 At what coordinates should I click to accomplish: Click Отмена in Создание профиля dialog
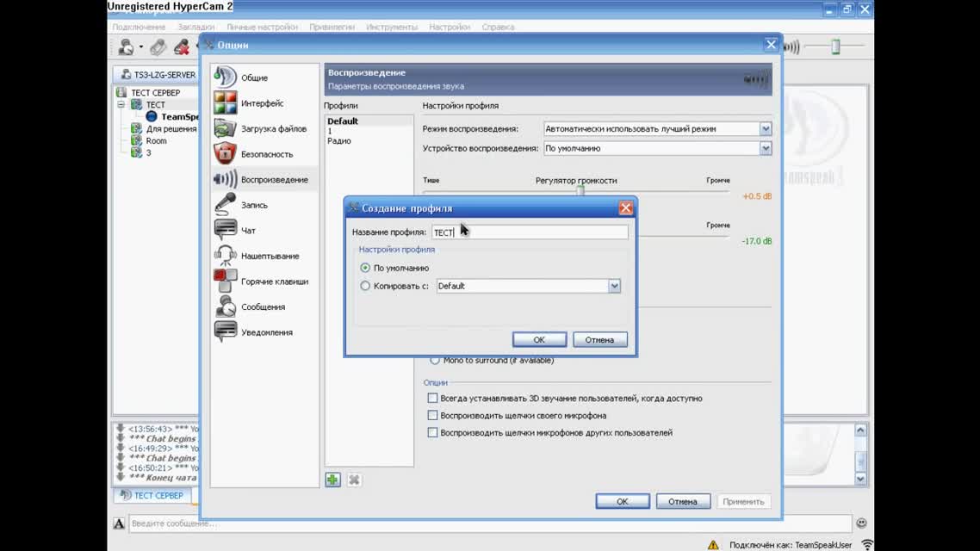click(599, 340)
